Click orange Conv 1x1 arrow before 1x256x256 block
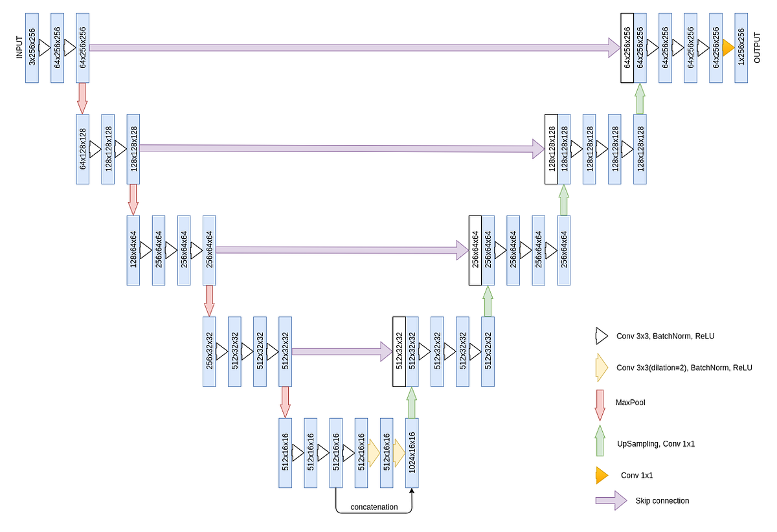The image size is (777, 532). click(728, 47)
